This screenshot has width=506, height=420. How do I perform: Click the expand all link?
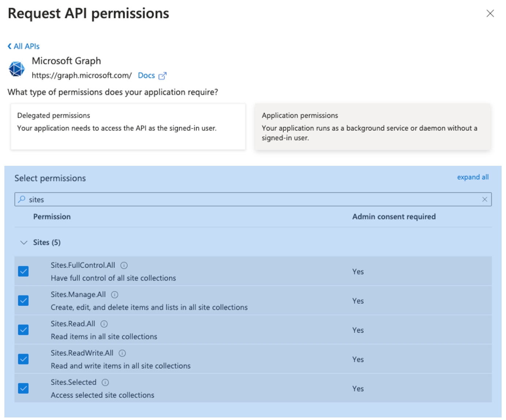(x=473, y=177)
